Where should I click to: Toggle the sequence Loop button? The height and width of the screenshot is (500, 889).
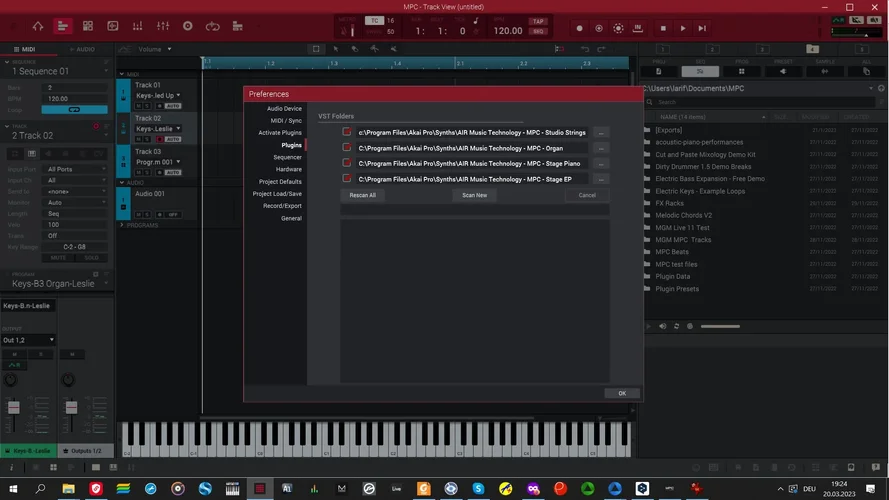pyautogui.click(x=74, y=109)
